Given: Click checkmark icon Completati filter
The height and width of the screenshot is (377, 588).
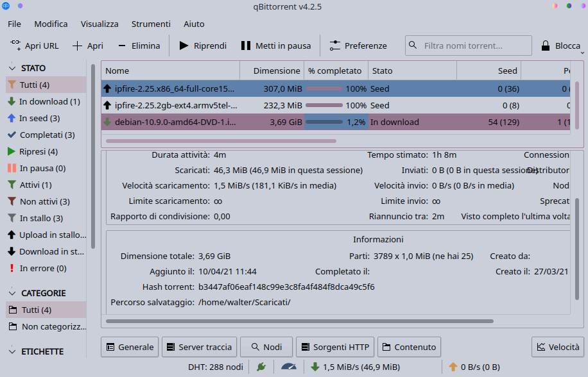Looking at the screenshot, I should point(12,135).
